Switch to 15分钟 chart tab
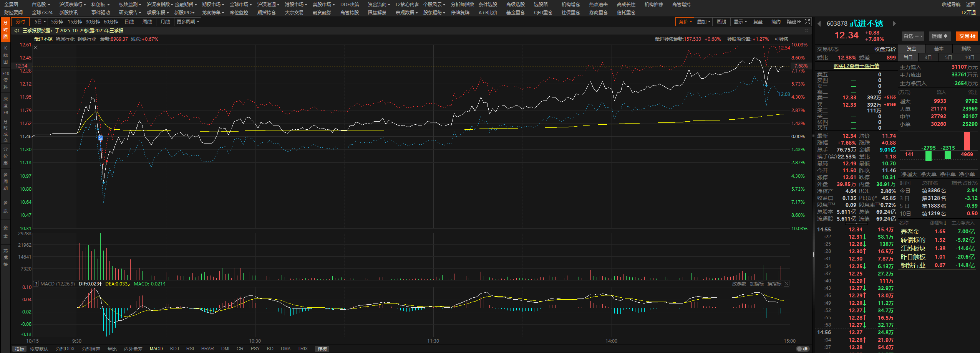 (75, 22)
